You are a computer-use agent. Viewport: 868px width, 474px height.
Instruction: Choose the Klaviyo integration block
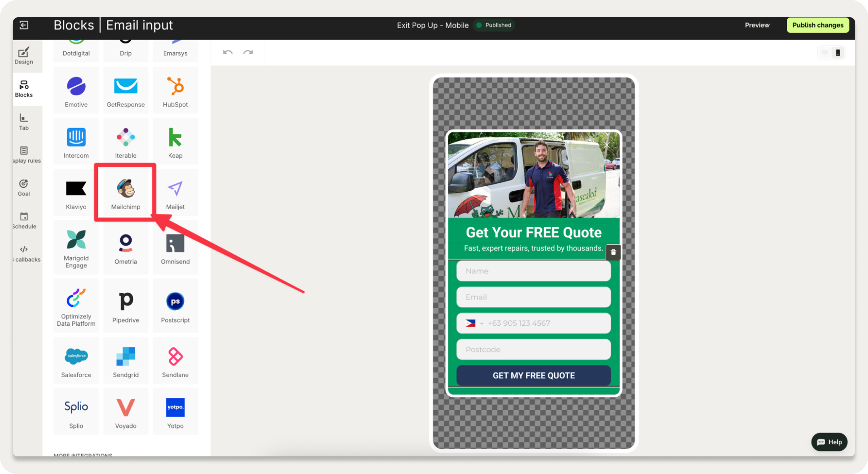pos(76,192)
